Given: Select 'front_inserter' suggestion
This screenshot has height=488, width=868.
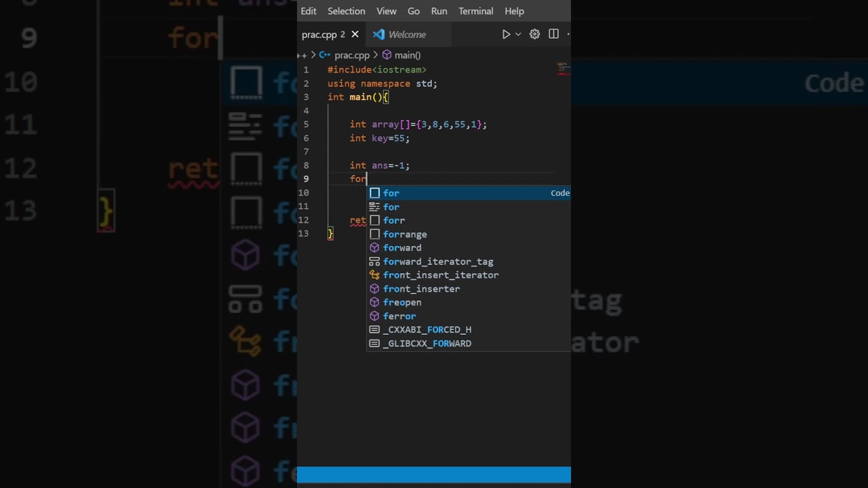Looking at the screenshot, I should click(x=469, y=289).
